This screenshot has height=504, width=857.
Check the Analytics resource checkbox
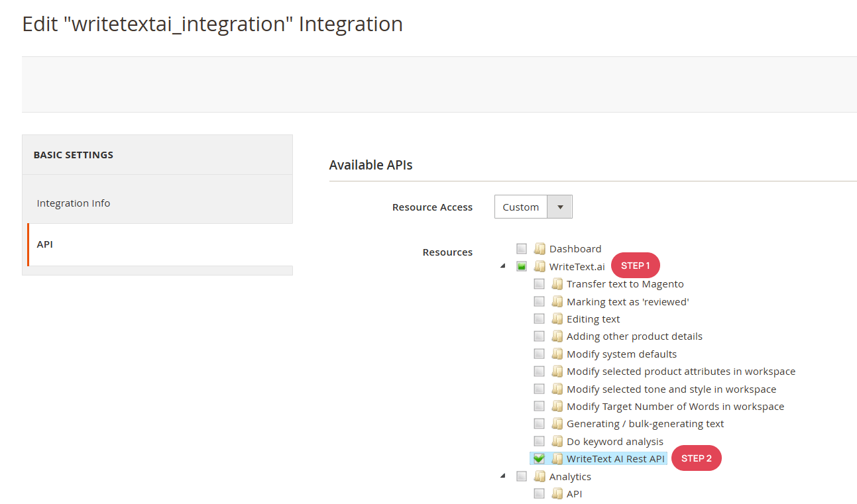522,476
